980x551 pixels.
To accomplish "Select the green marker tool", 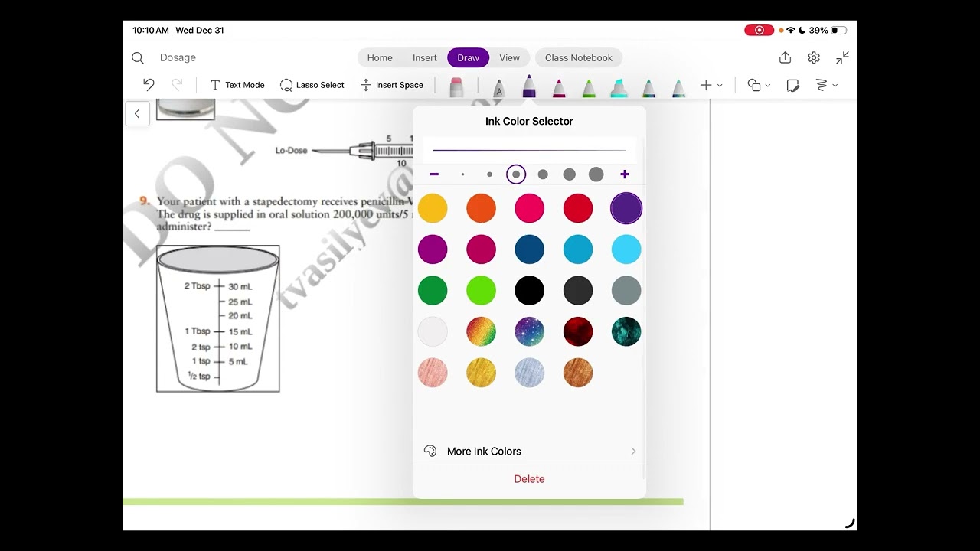I will (x=589, y=87).
